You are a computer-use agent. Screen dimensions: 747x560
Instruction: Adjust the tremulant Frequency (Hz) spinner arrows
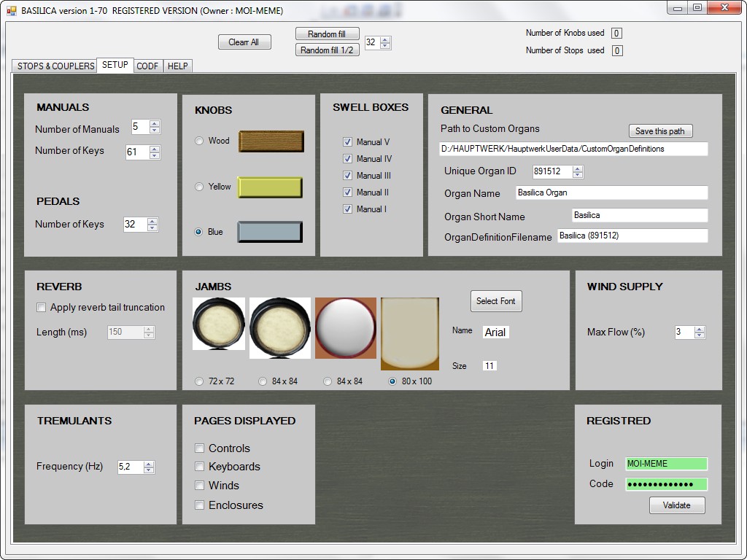click(x=149, y=467)
